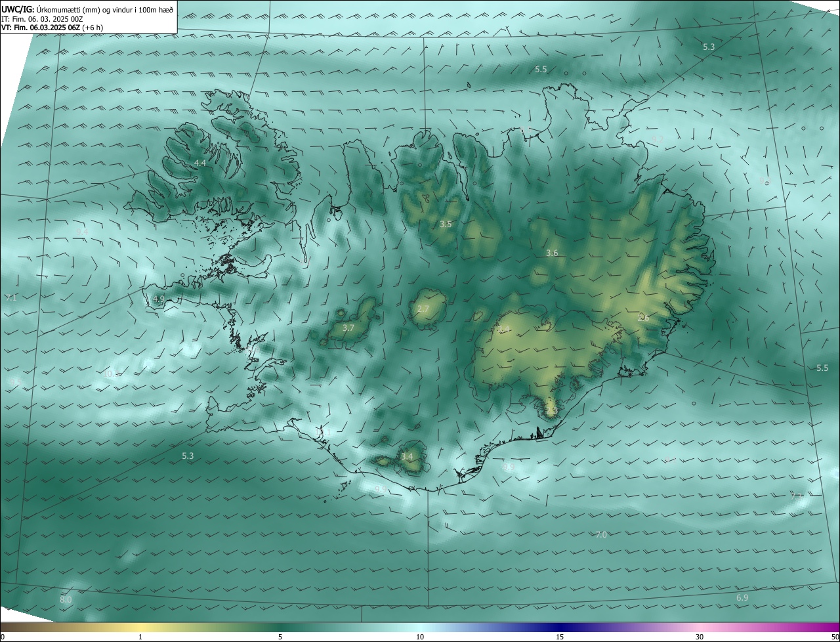
Task: Click the 7.1 value near the western map edge
Action: 11,298
